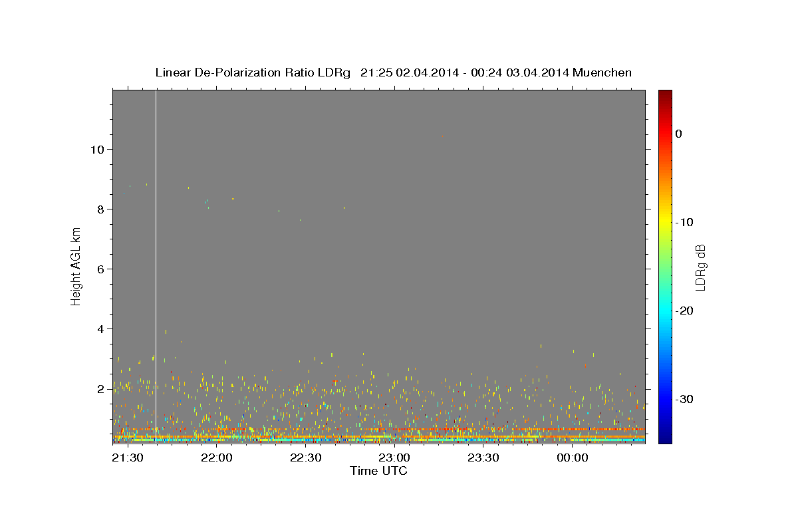Click the colorbar value -10
798x532 pixels.
coord(685,222)
